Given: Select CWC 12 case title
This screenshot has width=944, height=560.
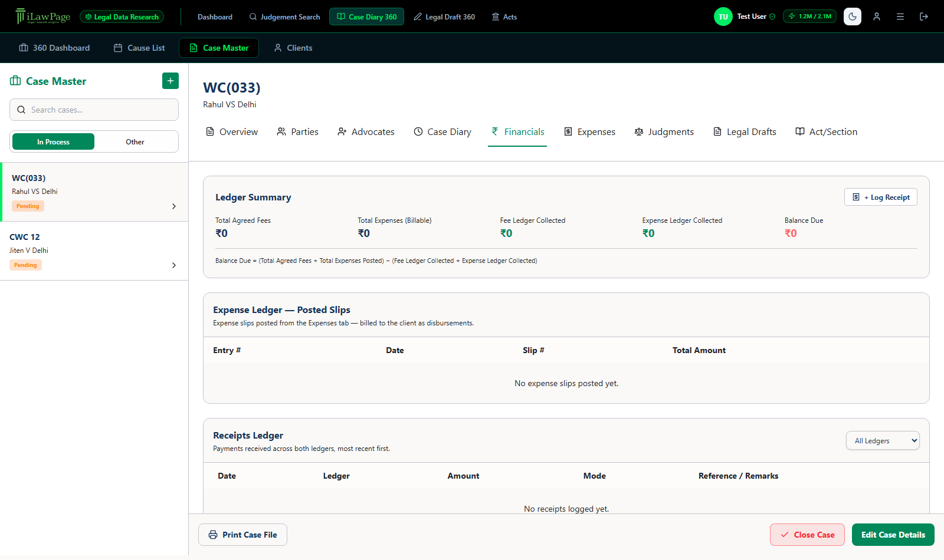Looking at the screenshot, I should (x=25, y=237).
